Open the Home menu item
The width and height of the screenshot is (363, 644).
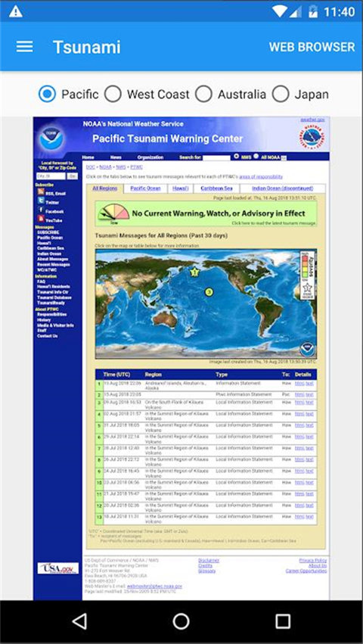pos(88,157)
